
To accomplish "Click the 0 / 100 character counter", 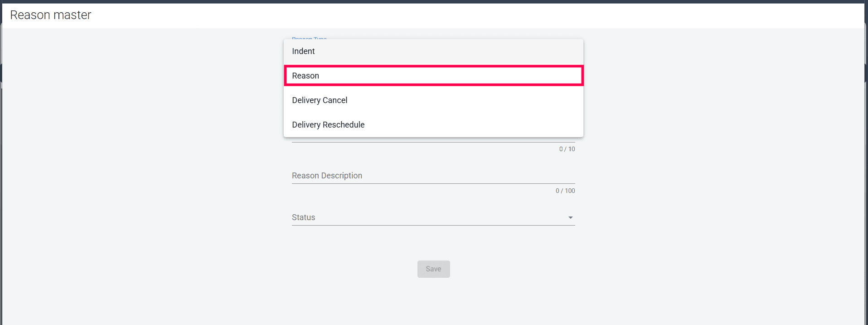I will pyautogui.click(x=565, y=191).
